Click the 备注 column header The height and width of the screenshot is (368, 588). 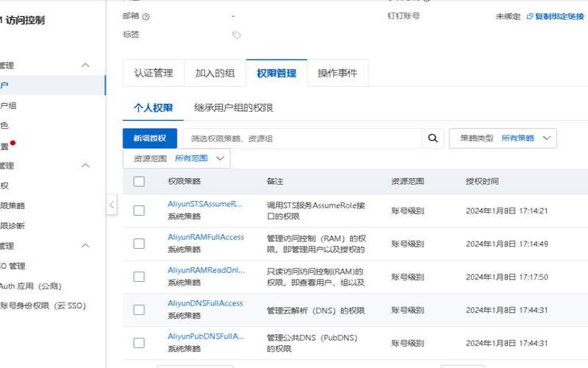pos(275,181)
